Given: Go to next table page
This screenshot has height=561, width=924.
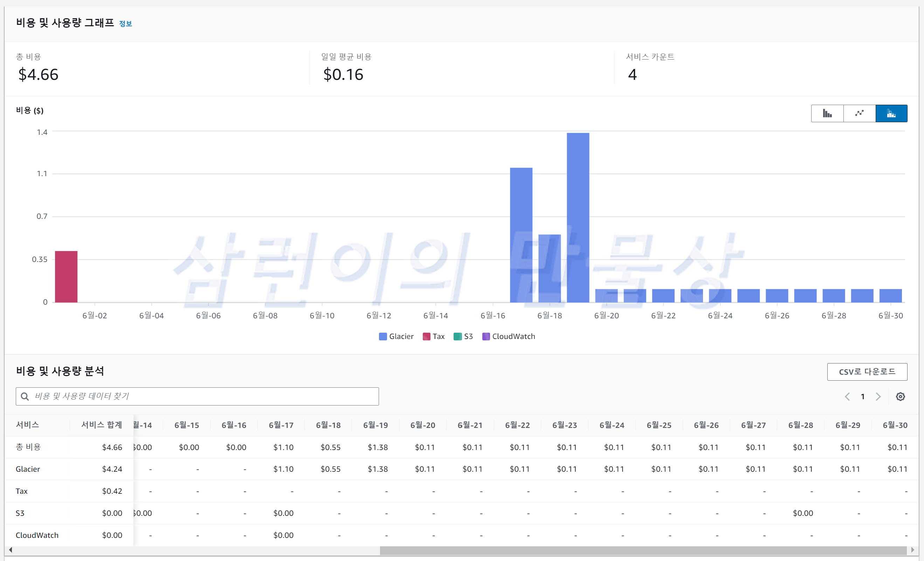Looking at the screenshot, I should tap(878, 396).
